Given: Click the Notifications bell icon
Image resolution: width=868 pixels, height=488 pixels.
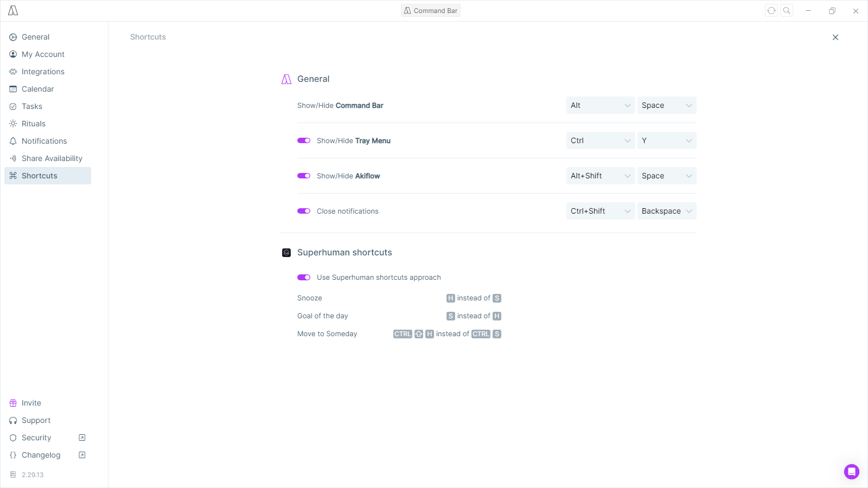Looking at the screenshot, I should coord(13,141).
